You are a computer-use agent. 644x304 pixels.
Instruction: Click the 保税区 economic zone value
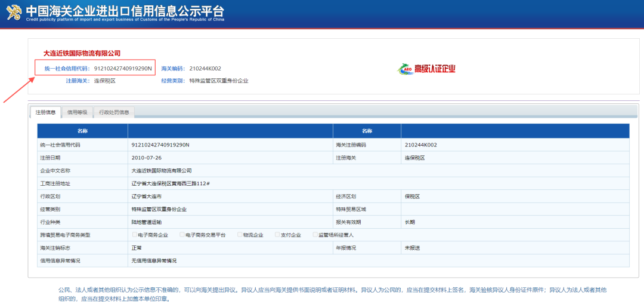coord(412,196)
